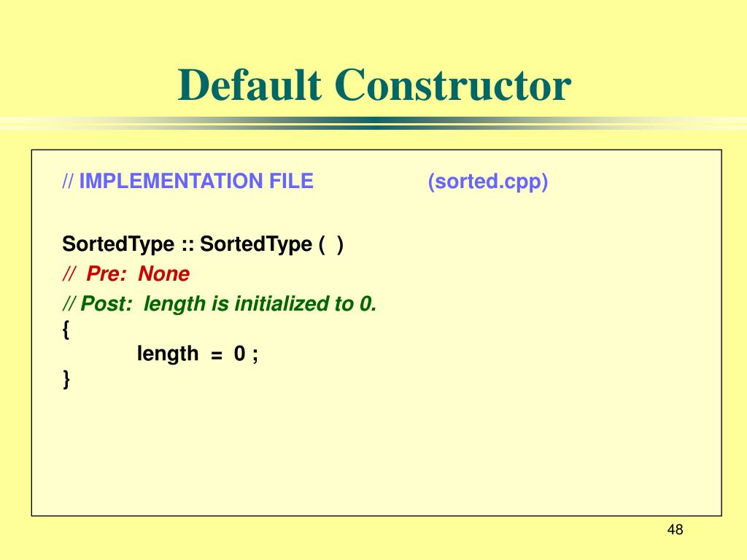The width and height of the screenshot is (747, 560).
Task: Click the first "SortedType" before the scope operator
Action: (118, 244)
